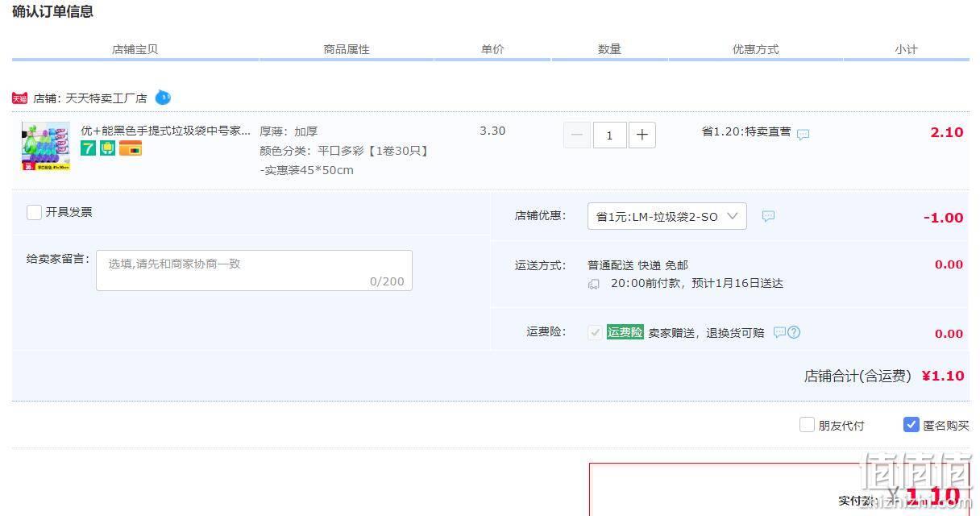Viewport: 980px width, 516px height.
Task: Click the 省1.20:特卖直营 discount text
Action: point(746,131)
